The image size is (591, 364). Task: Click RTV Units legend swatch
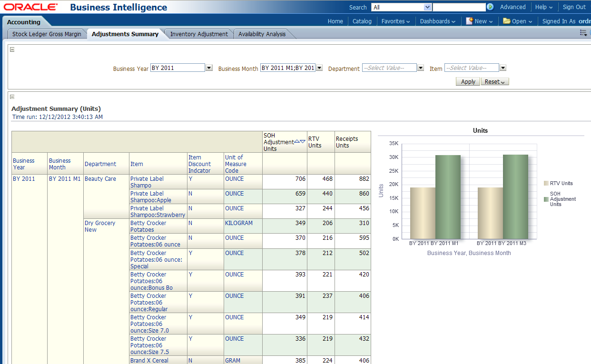546,183
